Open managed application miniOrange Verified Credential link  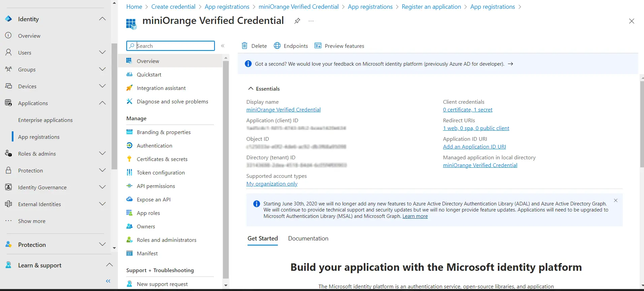pos(480,165)
